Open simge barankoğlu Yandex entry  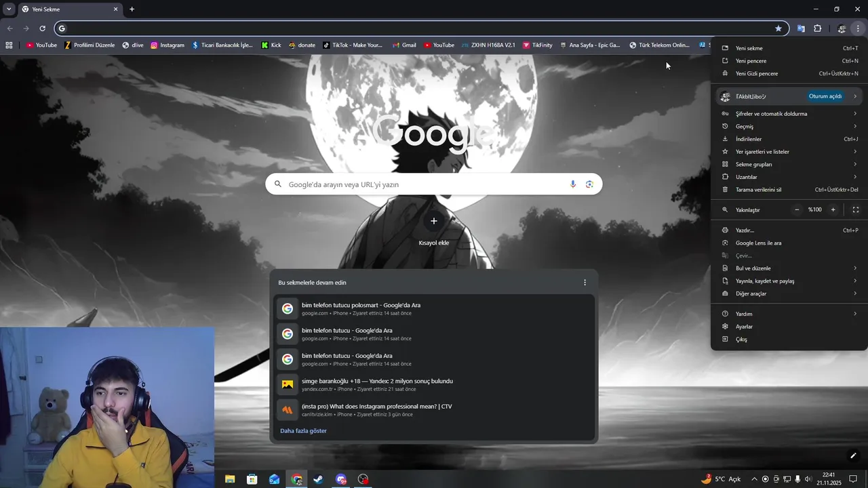pos(434,384)
